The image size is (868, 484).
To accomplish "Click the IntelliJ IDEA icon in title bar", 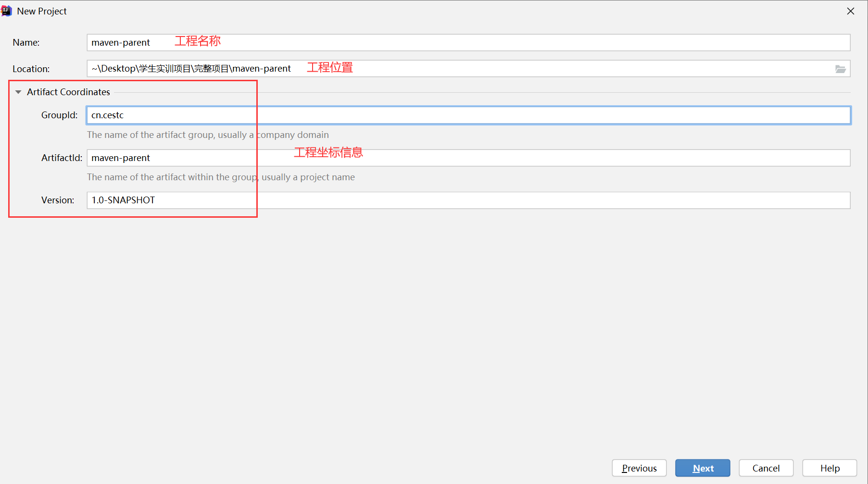I will click(6, 11).
